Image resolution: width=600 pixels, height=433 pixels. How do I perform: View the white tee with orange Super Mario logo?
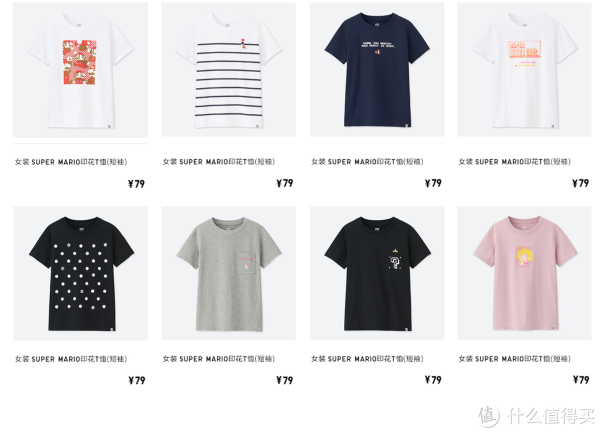tap(524, 70)
